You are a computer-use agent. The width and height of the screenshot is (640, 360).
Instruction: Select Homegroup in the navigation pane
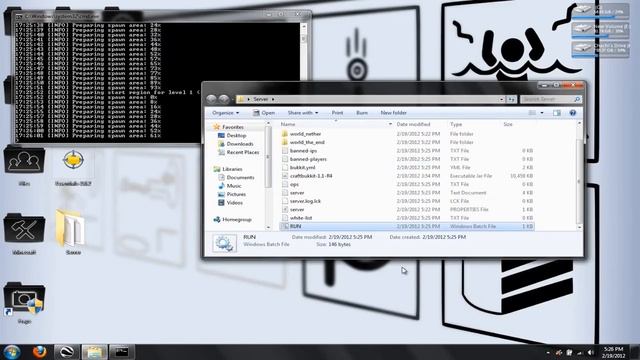pos(236,220)
